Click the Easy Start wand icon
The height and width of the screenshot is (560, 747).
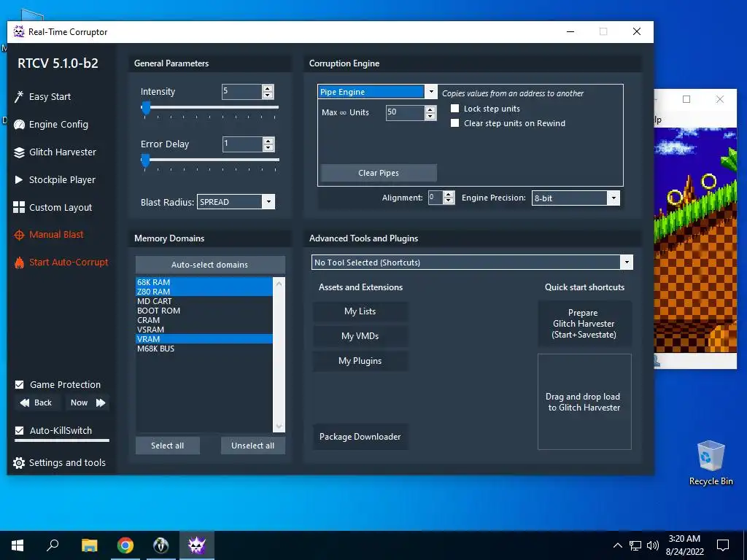(18, 97)
